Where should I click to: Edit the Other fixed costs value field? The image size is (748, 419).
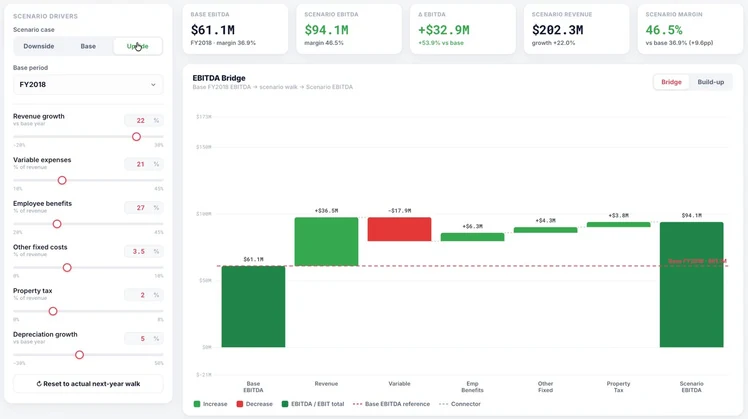(143, 251)
